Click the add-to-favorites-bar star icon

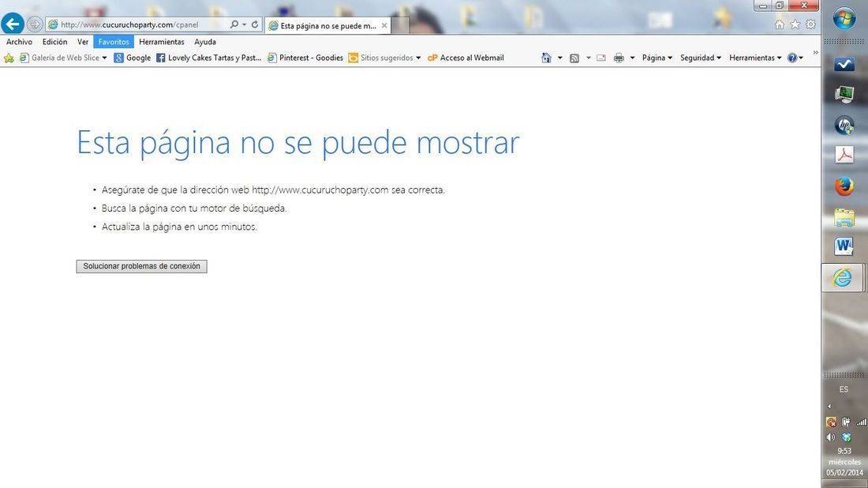tap(9, 58)
